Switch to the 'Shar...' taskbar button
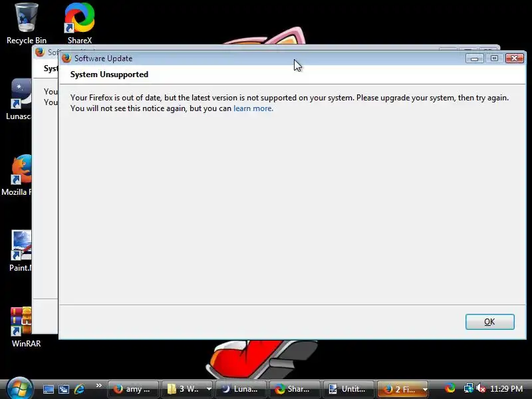This screenshot has width=532, height=399. 295,389
